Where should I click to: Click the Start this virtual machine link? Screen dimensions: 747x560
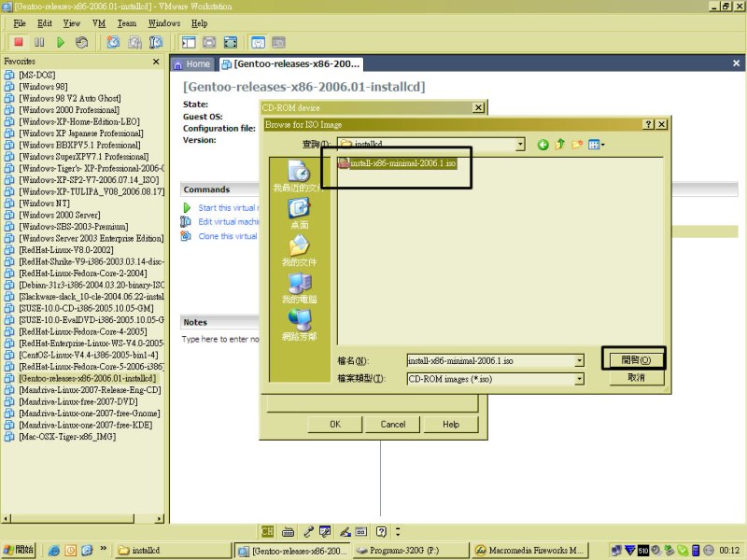[228, 208]
